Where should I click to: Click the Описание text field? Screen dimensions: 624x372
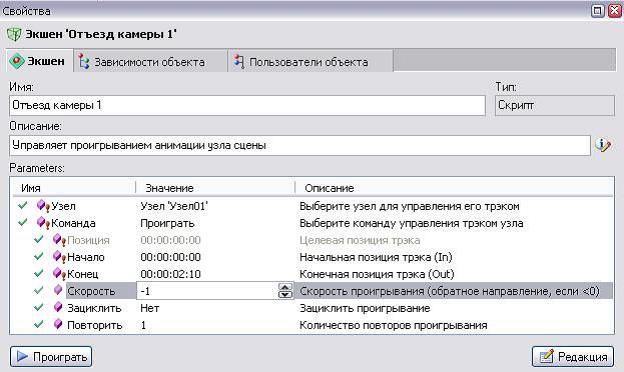pos(299,146)
